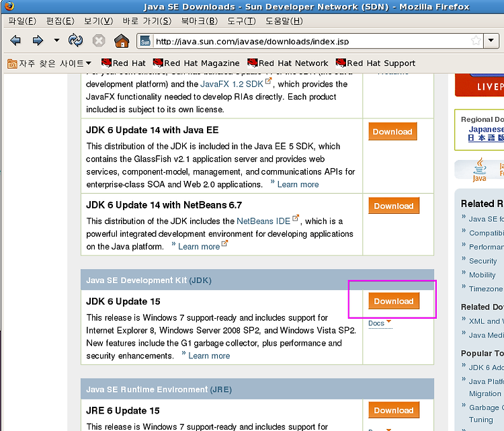Viewport: 504px width, 431px height.
Task: Open the Red Hat Magazine bookmark
Action: point(196,63)
